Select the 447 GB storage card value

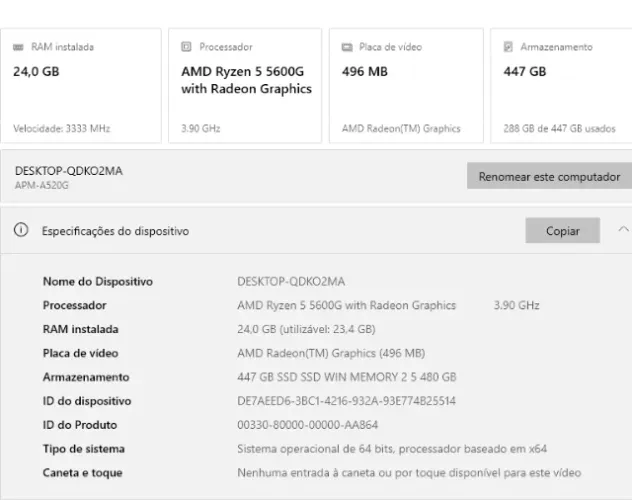pyautogui.click(x=525, y=72)
